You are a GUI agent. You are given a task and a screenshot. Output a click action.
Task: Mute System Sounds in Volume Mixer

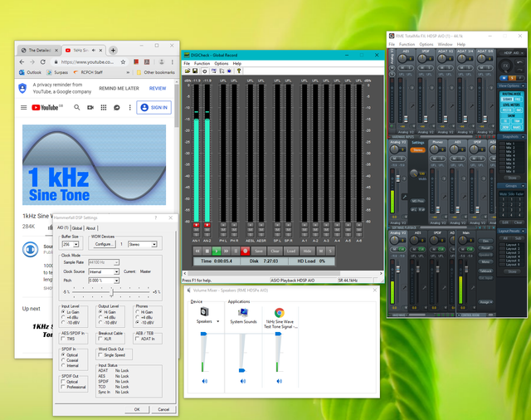click(243, 381)
